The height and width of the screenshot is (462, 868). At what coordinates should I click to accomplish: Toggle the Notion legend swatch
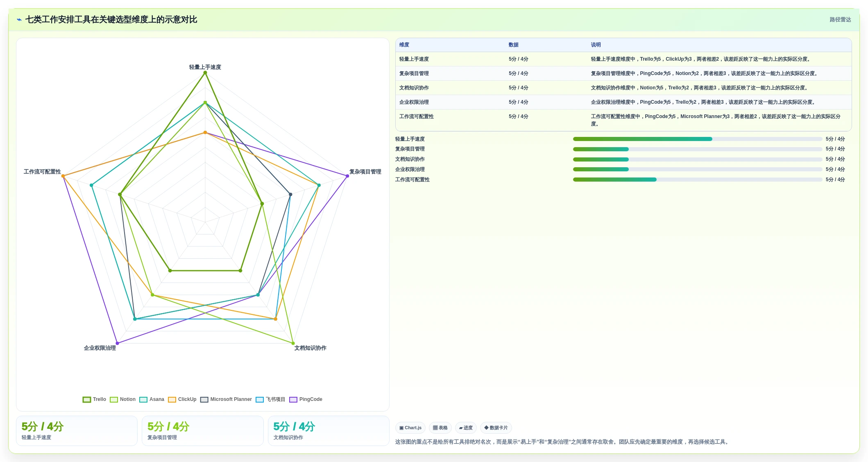coord(114,400)
